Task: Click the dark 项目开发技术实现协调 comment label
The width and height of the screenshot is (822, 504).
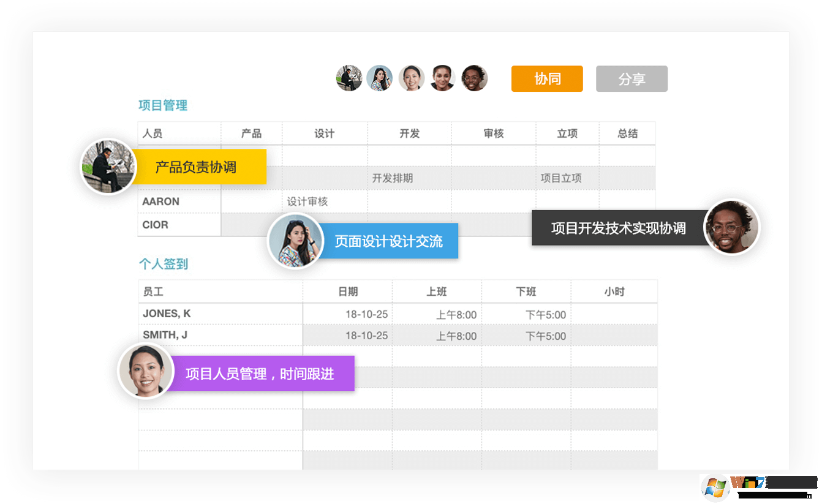Action: click(x=618, y=228)
